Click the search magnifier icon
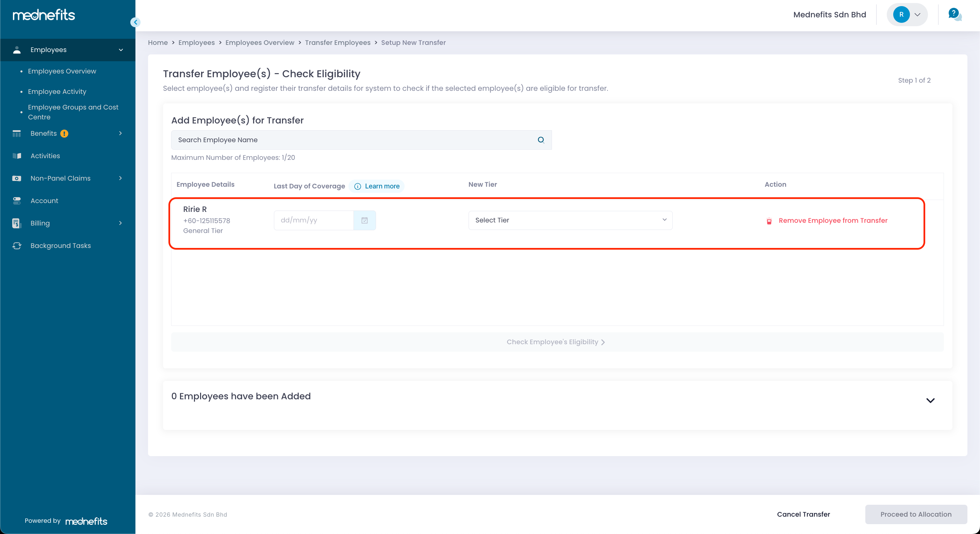The image size is (980, 534). [x=541, y=140]
